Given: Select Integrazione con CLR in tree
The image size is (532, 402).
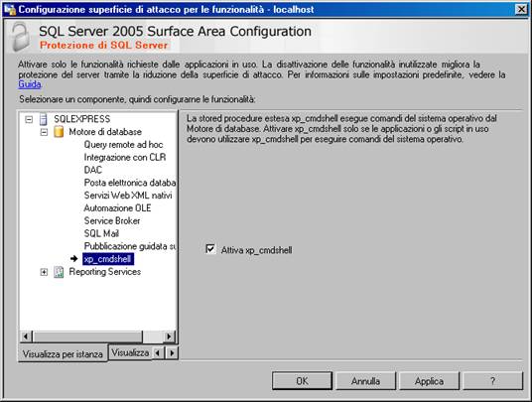Looking at the screenshot, I should 125,158.
